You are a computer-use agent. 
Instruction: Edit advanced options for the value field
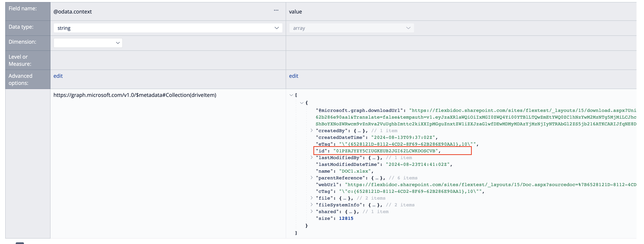click(294, 76)
